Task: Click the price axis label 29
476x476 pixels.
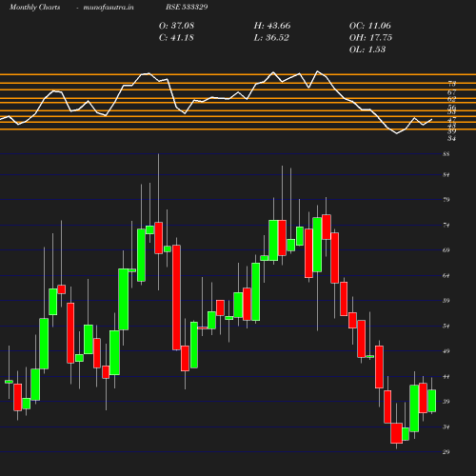Action: pyautogui.click(x=446, y=451)
